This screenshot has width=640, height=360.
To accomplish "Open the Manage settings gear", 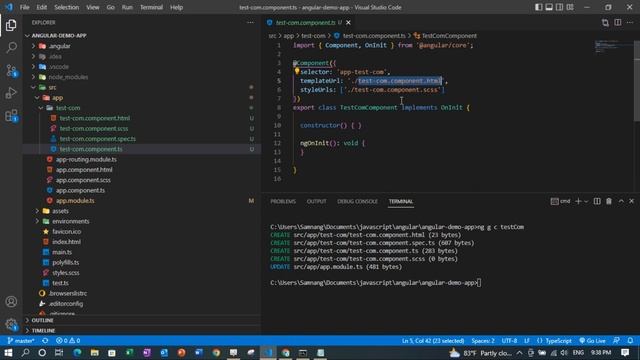I will pyautogui.click(x=11, y=324).
